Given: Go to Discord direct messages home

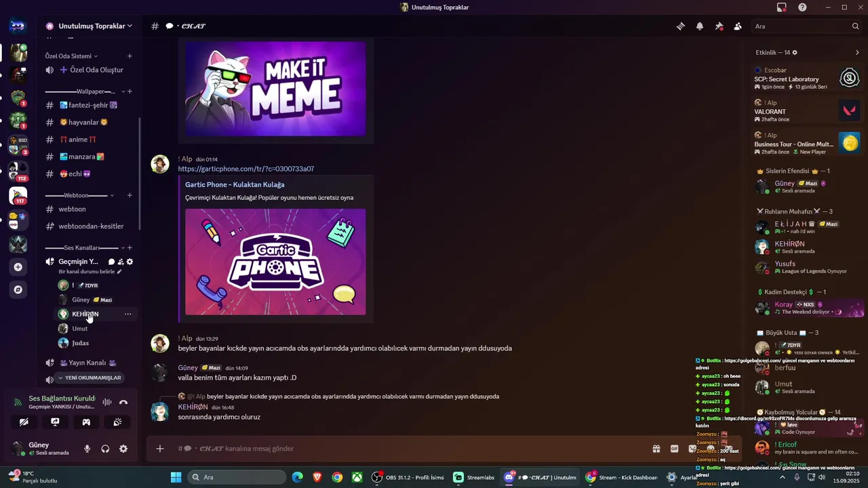Looking at the screenshot, I should point(18,26).
